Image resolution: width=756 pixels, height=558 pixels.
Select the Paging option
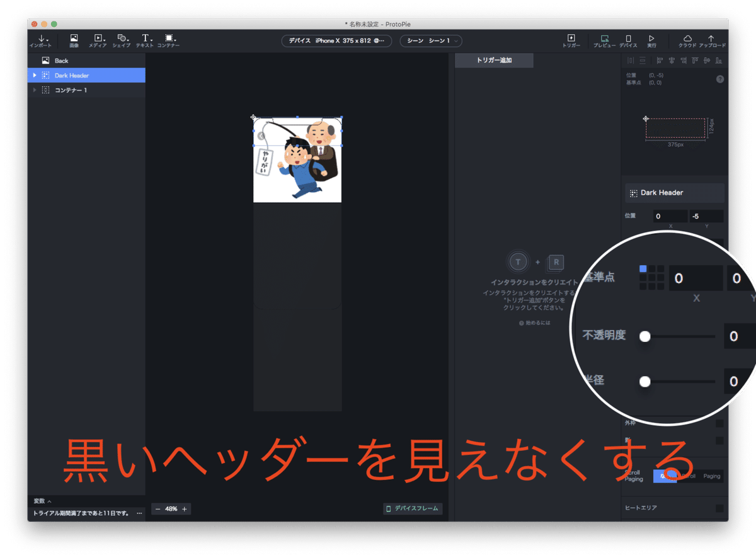click(712, 476)
